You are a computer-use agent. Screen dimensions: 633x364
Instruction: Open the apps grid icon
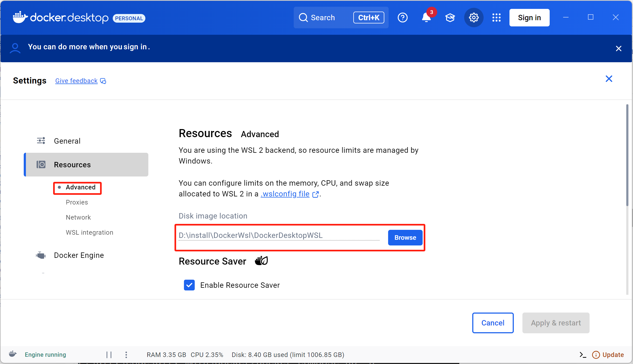pyautogui.click(x=496, y=18)
